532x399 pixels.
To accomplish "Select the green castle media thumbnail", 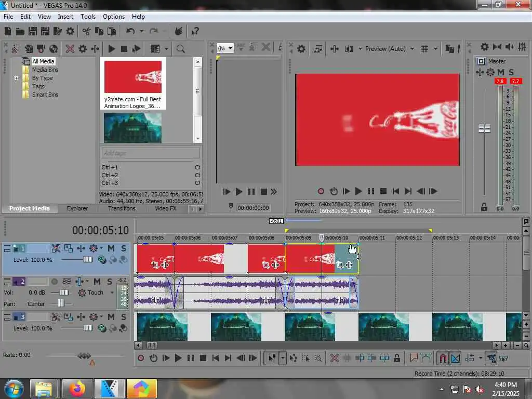I will coord(132,128).
